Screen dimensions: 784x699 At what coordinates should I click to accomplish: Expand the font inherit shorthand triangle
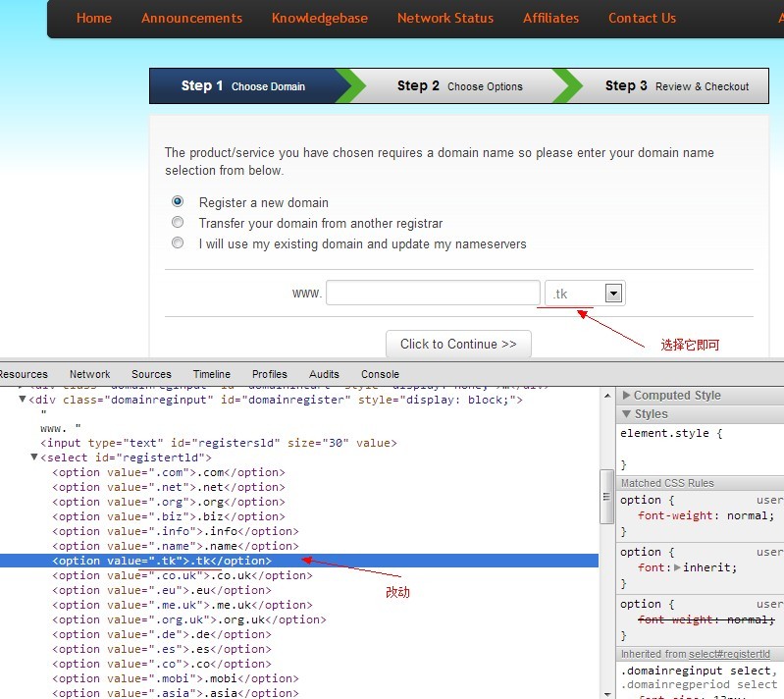pos(677,567)
